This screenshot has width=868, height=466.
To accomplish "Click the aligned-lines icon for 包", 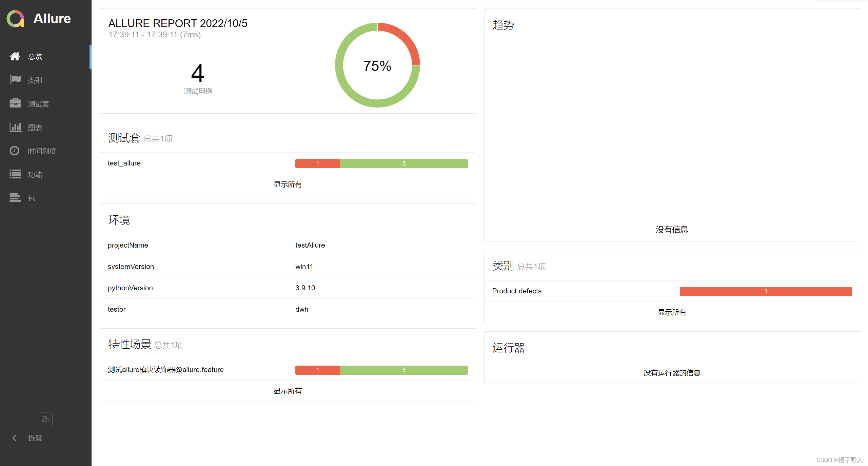I will coord(15,198).
